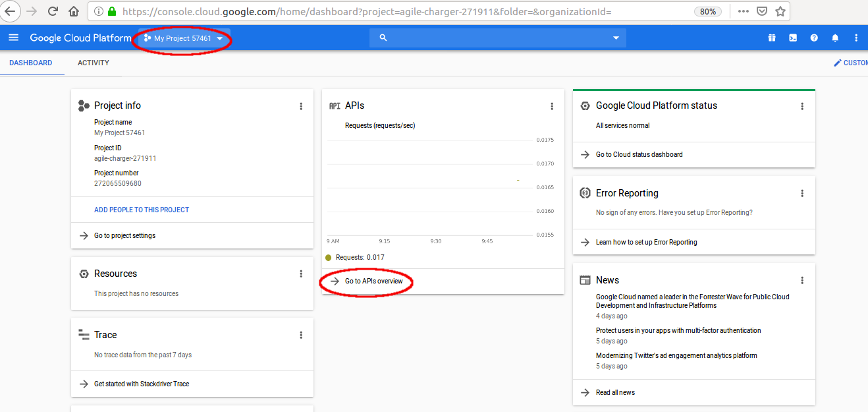Click the API icon in APIs card

[x=335, y=105]
